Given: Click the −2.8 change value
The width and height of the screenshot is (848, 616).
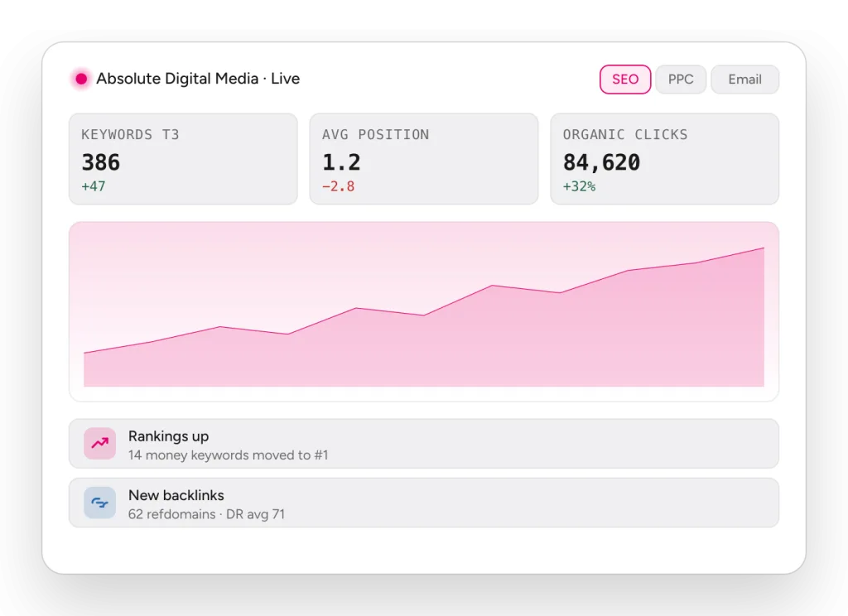Looking at the screenshot, I should [339, 186].
